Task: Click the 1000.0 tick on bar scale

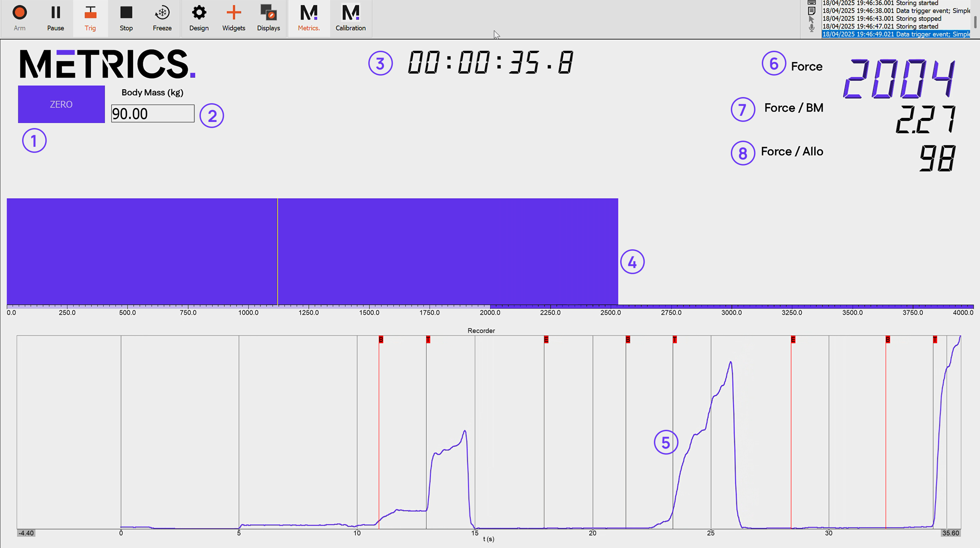Action: pos(248,312)
